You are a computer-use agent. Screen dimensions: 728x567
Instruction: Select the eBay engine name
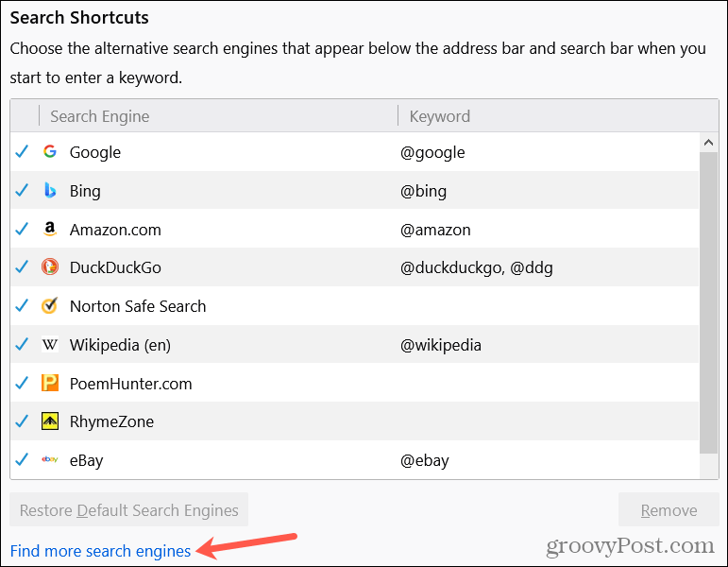pos(86,460)
